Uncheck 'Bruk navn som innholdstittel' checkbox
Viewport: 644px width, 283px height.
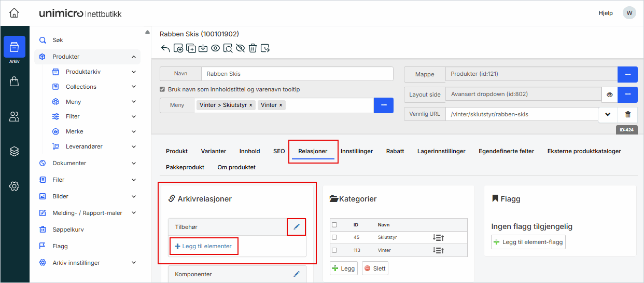(x=163, y=89)
